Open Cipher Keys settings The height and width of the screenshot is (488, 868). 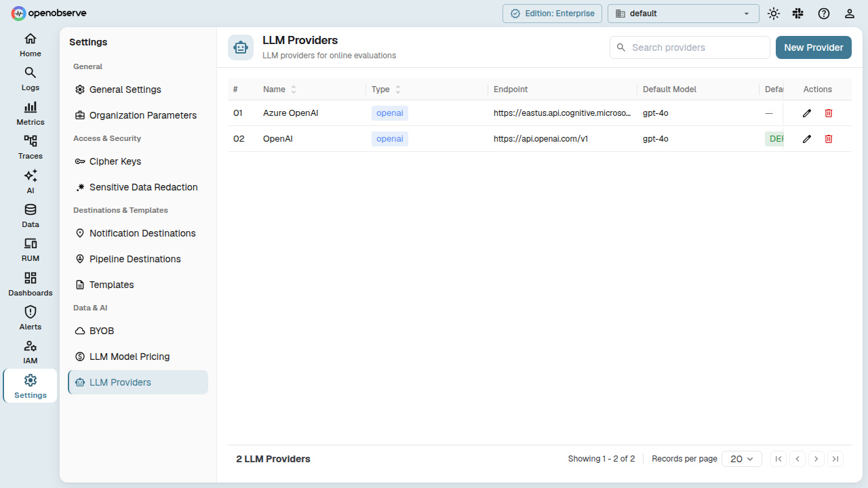pos(138,161)
